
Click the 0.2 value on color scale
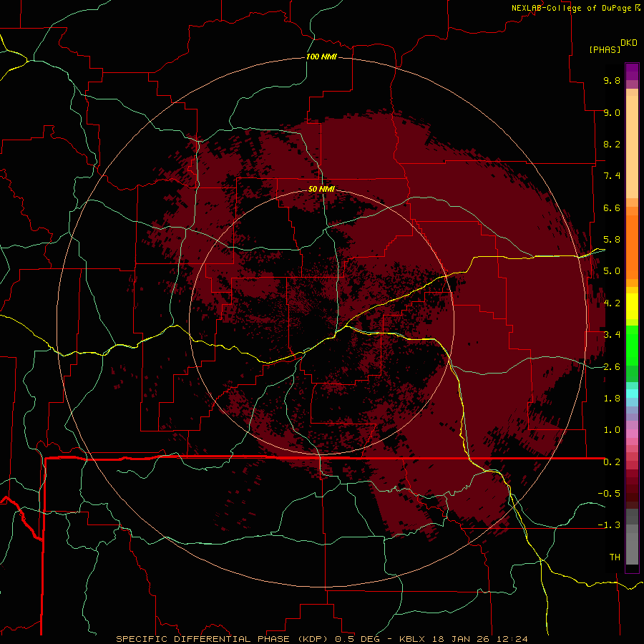coord(612,462)
